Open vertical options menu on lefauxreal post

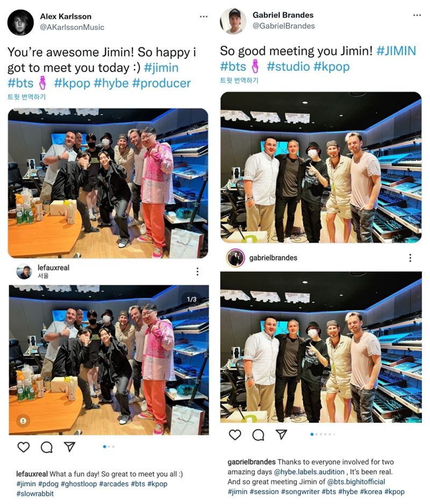pos(197,271)
